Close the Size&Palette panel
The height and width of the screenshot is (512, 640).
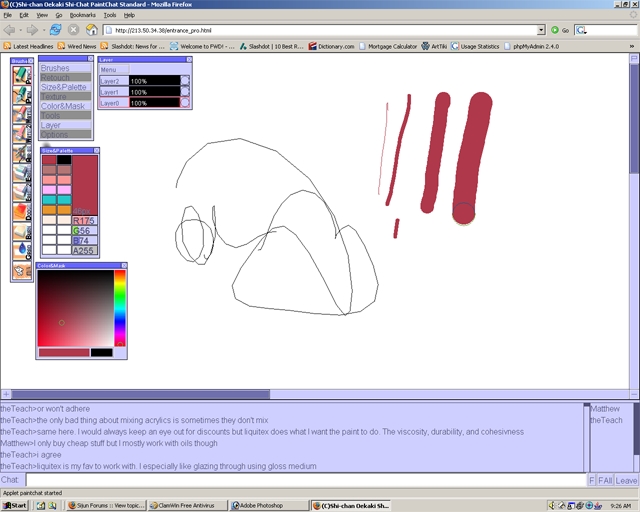coord(96,151)
